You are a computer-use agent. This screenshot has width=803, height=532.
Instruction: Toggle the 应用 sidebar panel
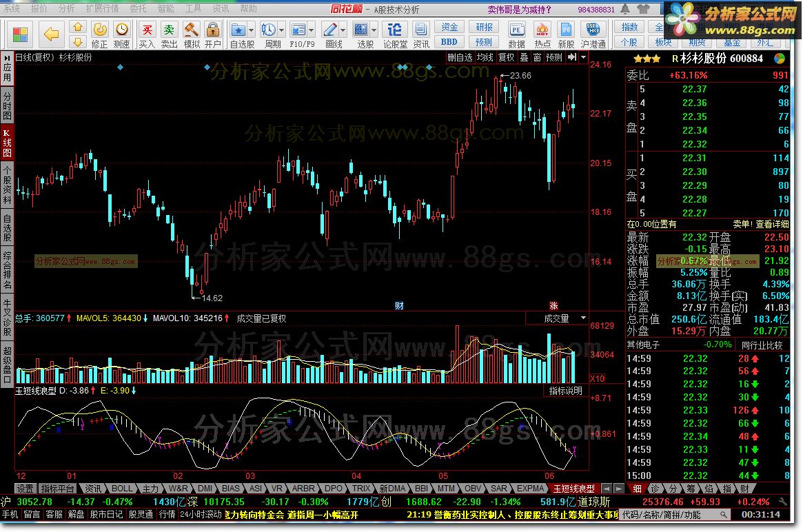pos(7,68)
